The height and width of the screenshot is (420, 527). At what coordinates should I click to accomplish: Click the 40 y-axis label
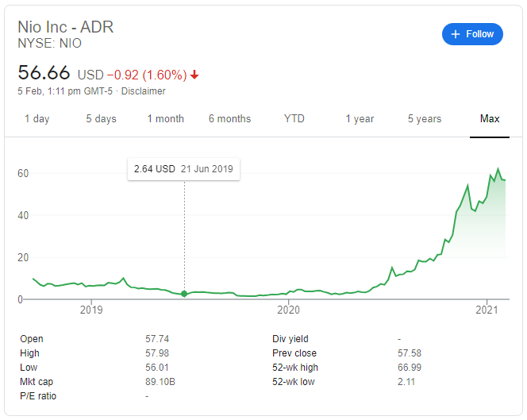(x=23, y=215)
